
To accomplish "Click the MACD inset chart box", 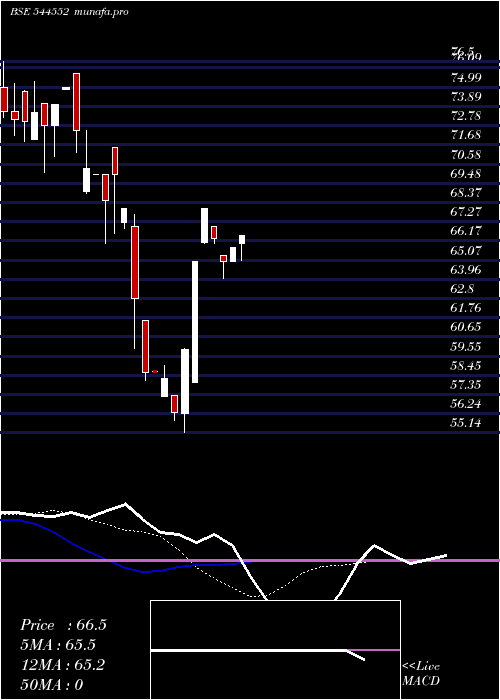I will 275,650.
